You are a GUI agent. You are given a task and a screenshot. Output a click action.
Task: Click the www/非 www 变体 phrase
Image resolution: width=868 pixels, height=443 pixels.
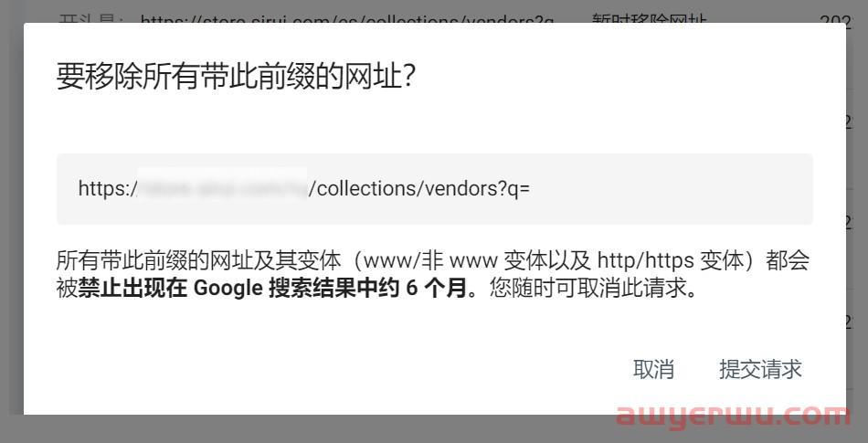[456, 260]
